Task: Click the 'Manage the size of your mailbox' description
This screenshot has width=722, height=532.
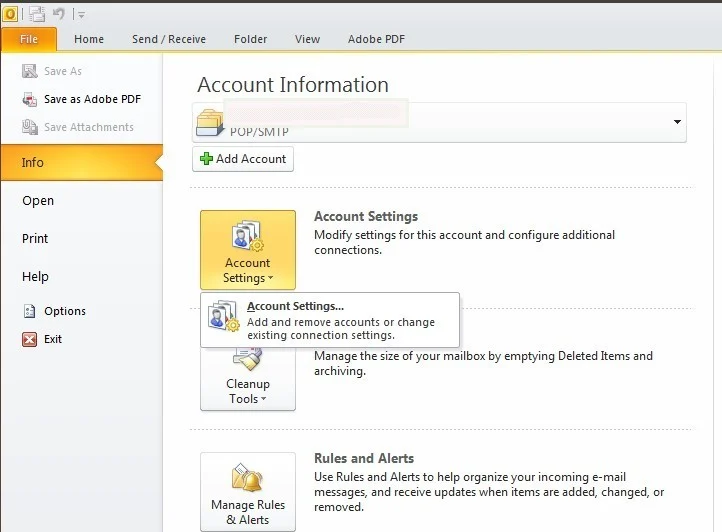Action: point(483,363)
